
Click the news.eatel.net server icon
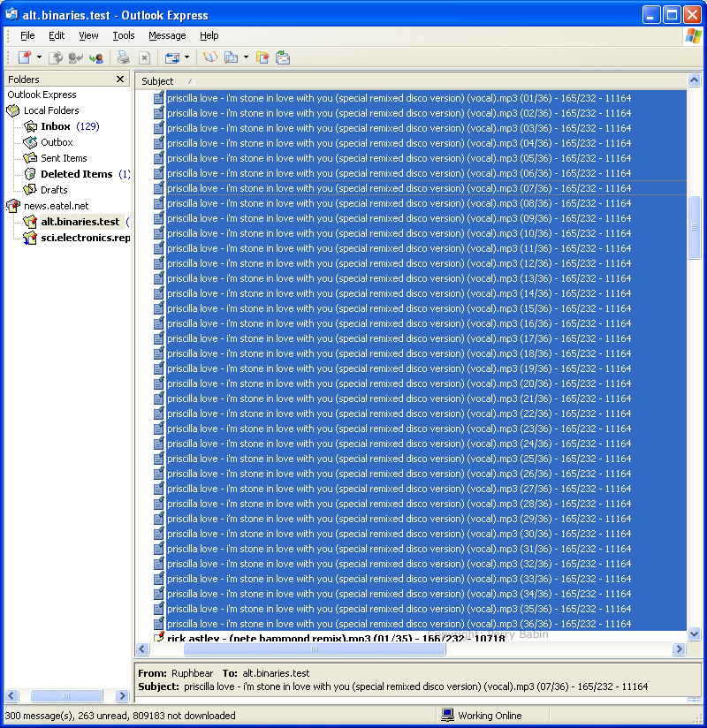[x=13, y=206]
